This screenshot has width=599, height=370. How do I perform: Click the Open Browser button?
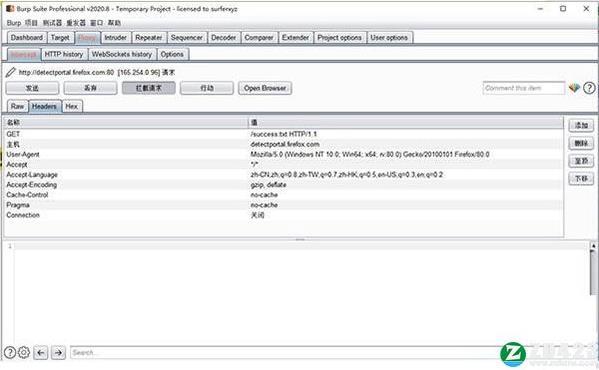click(265, 88)
